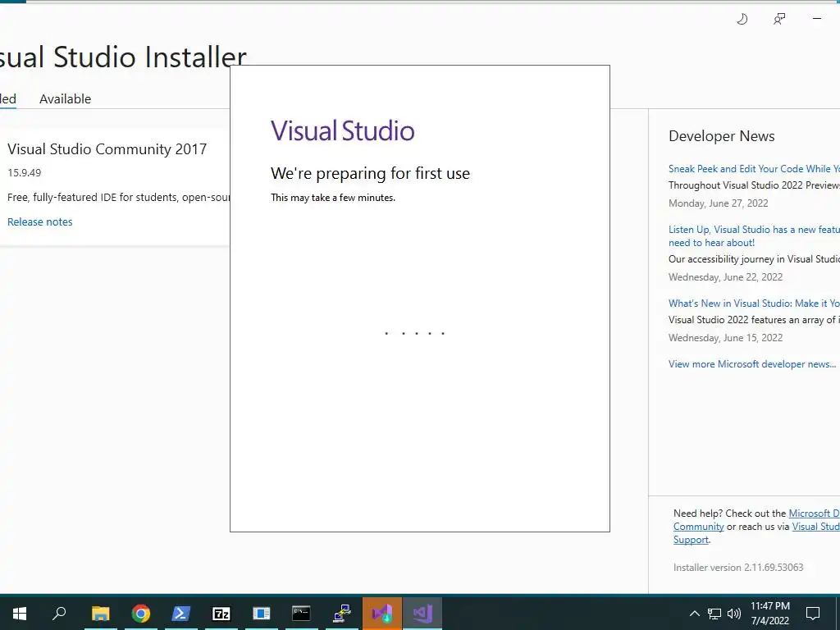Switch to the Available tab
840x630 pixels.
66,99
